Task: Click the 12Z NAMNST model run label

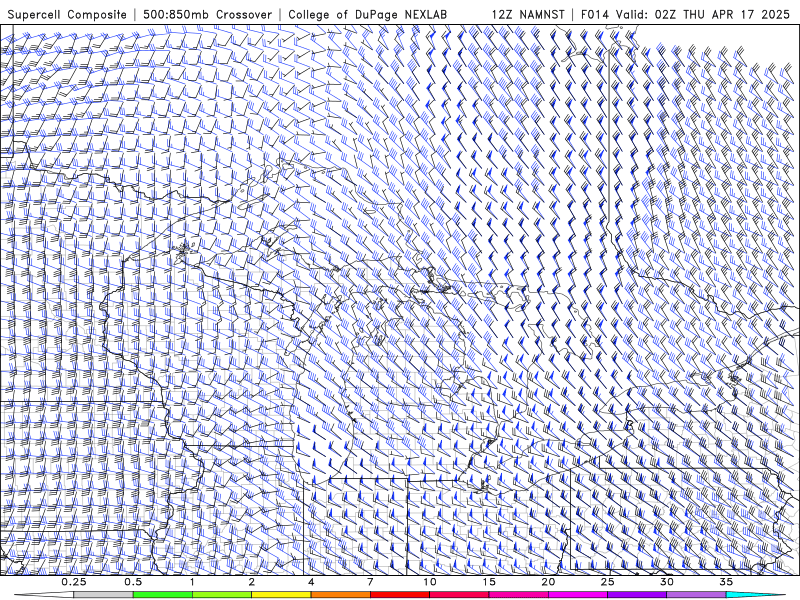Action: coord(528,14)
